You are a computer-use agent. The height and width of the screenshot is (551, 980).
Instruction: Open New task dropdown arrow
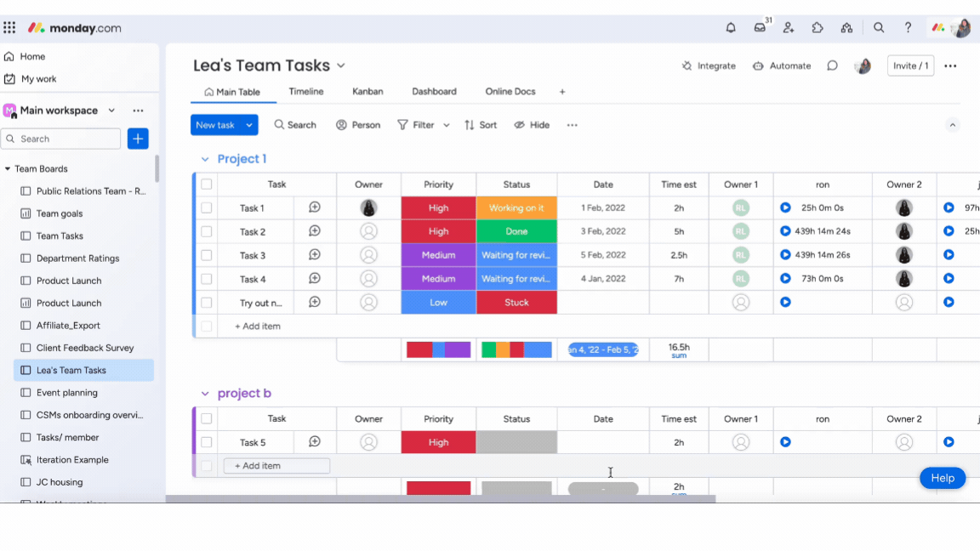249,125
